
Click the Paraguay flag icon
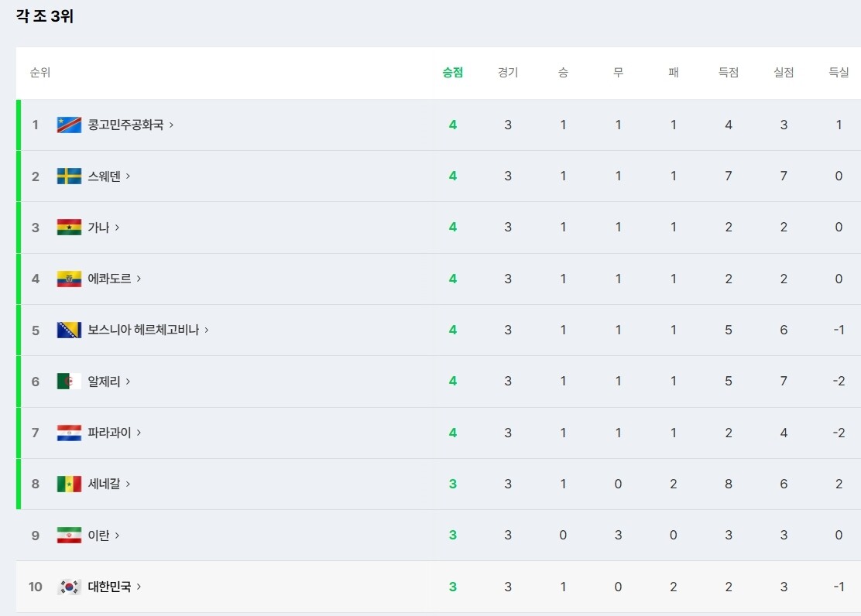[x=69, y=433]
